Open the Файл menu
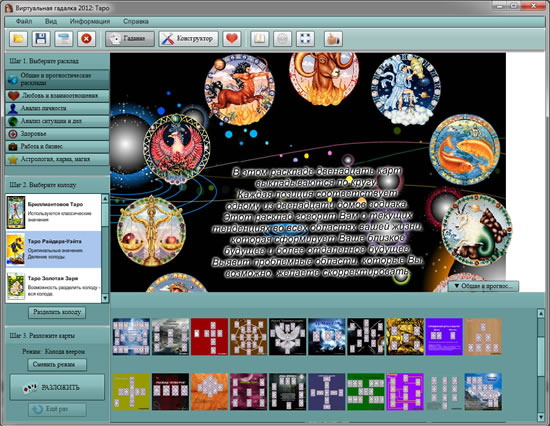This screenshot has height=426, width=550. click(24, 21)
